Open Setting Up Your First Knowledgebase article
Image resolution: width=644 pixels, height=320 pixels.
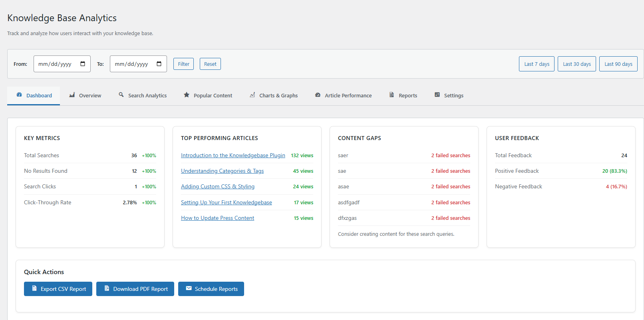coord(227,202)
